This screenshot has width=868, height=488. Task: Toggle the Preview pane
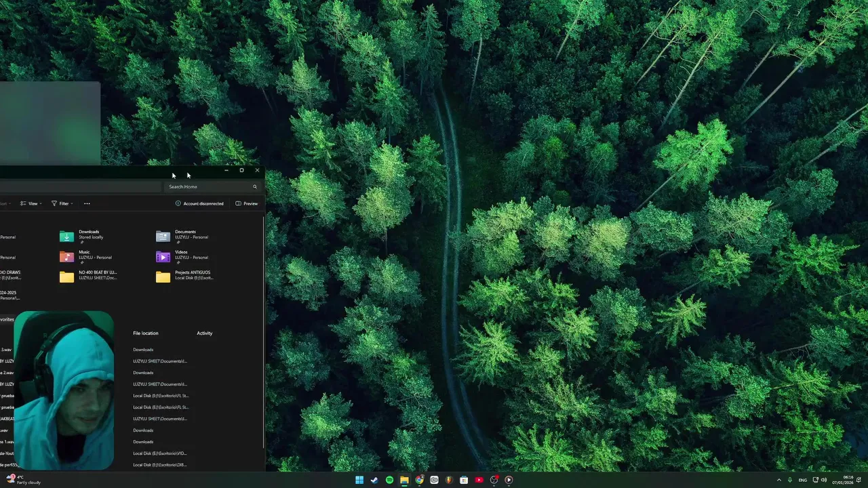247,203
